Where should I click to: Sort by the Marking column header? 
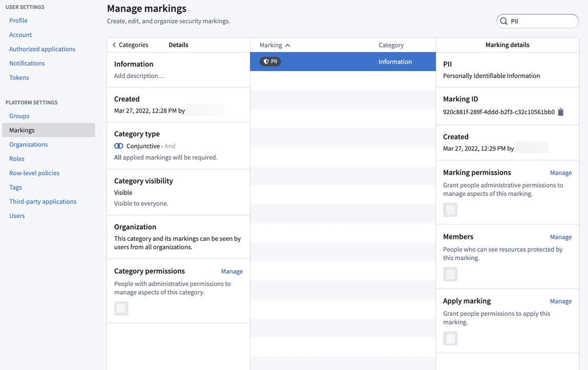[275, 46]
